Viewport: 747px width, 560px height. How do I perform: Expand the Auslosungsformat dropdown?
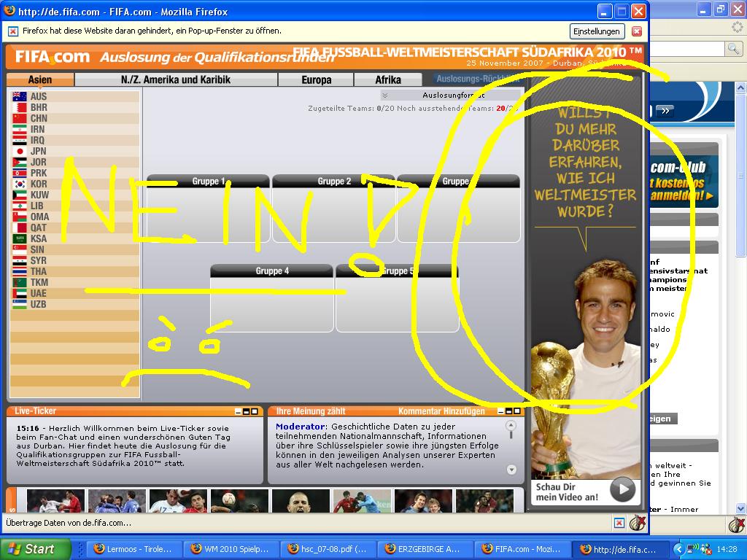pos(385,95)
